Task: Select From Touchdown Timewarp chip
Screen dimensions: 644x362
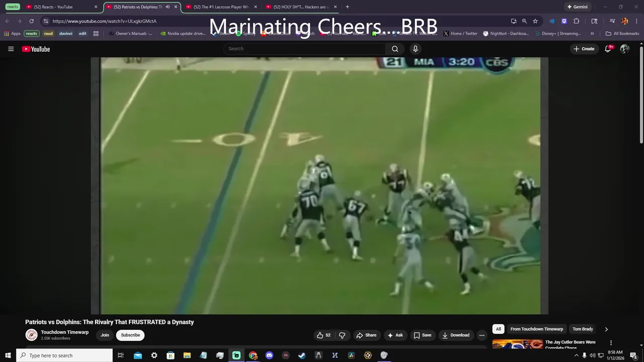Action: [x=536, y=329]
